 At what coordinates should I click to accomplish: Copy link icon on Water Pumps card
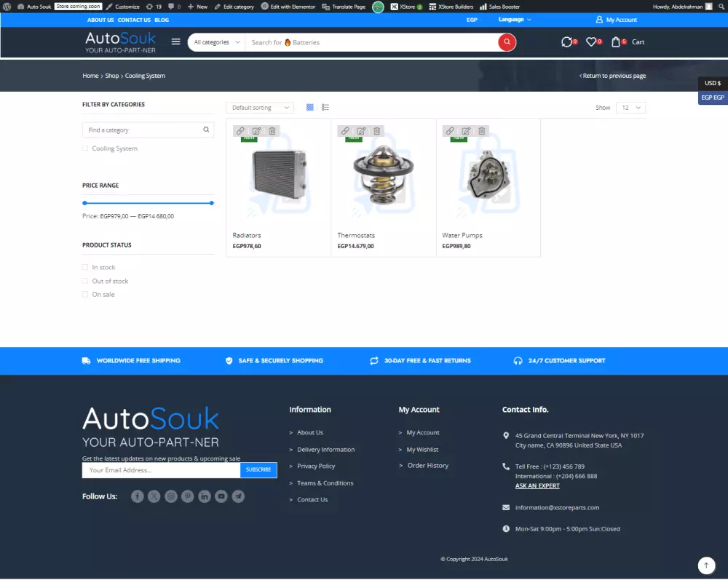point(450,131)
